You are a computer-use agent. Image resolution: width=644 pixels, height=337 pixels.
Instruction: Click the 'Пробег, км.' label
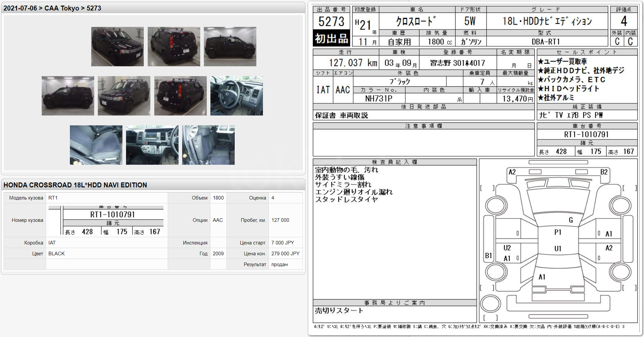(253, 220)
